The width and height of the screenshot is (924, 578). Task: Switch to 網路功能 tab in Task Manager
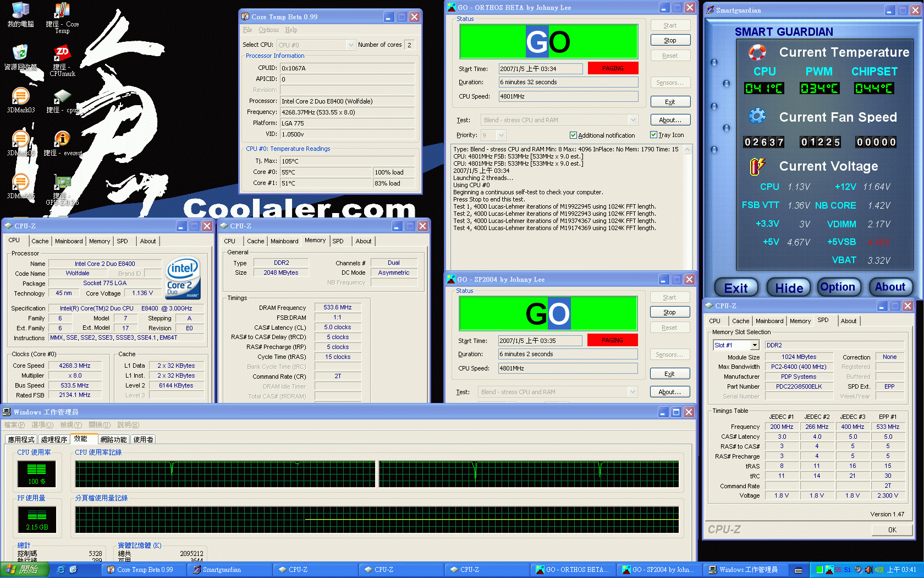coord(113,439)
